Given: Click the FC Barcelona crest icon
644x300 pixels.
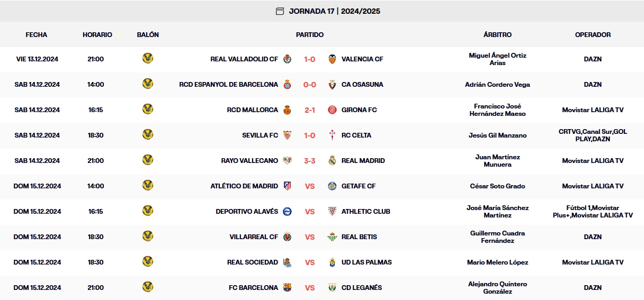Looking at the screenshot, I should click(x=287, y=287).
